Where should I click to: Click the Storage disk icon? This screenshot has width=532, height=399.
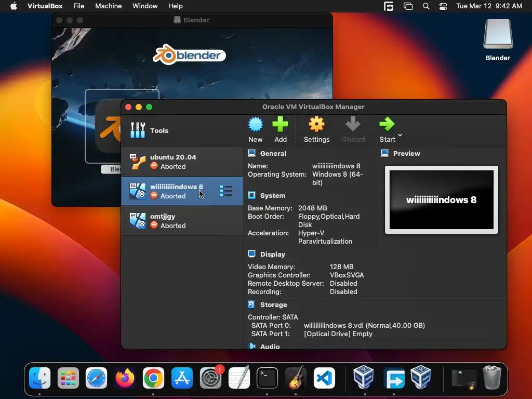251,304
